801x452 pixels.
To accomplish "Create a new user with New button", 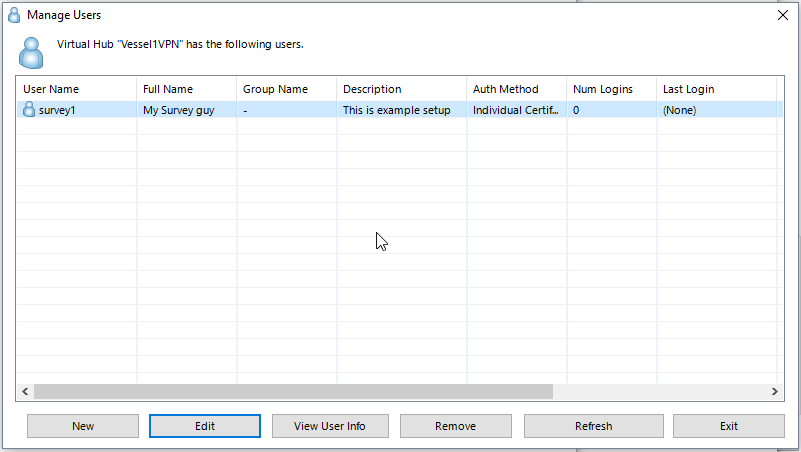I will point(83,426).
